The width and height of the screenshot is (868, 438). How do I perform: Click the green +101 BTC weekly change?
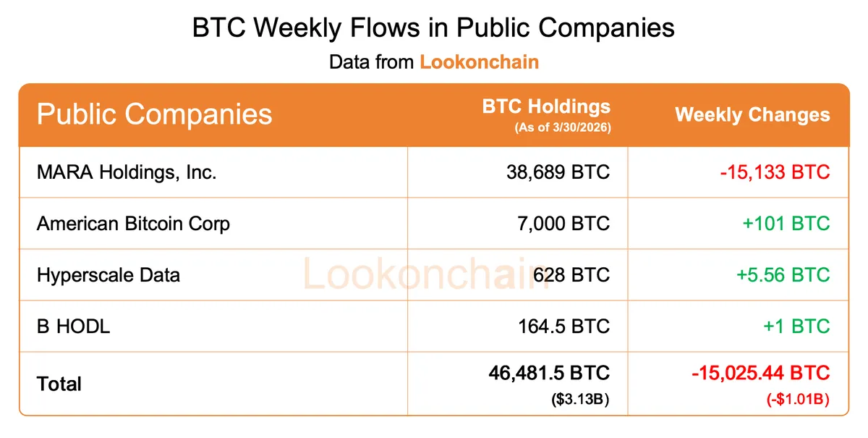(786, 223)
